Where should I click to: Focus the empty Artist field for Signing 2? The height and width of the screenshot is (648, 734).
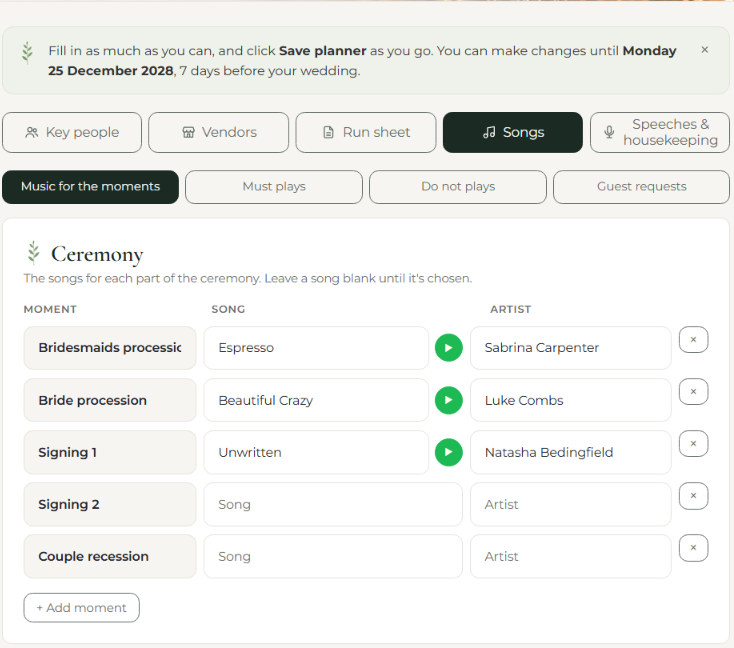point(571,504)
